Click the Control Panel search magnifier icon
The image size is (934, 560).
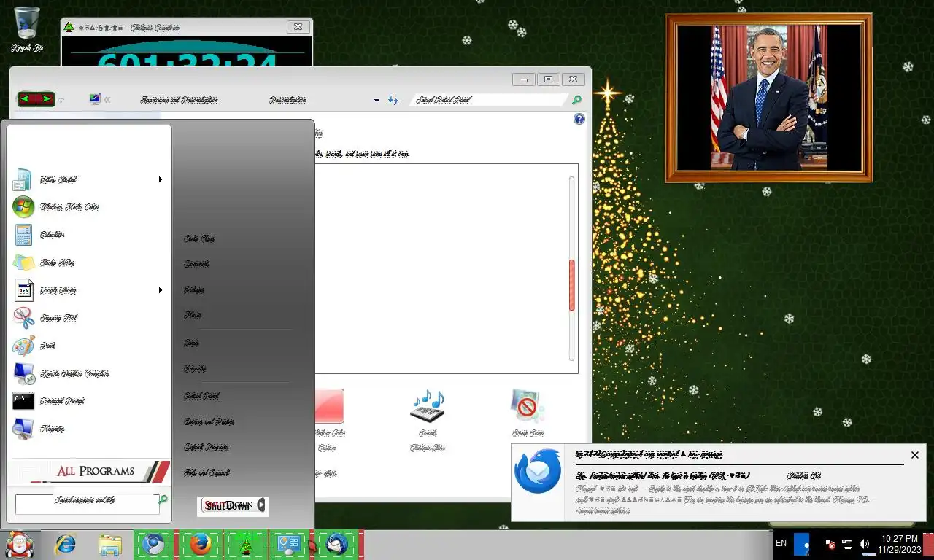(576, 100)
